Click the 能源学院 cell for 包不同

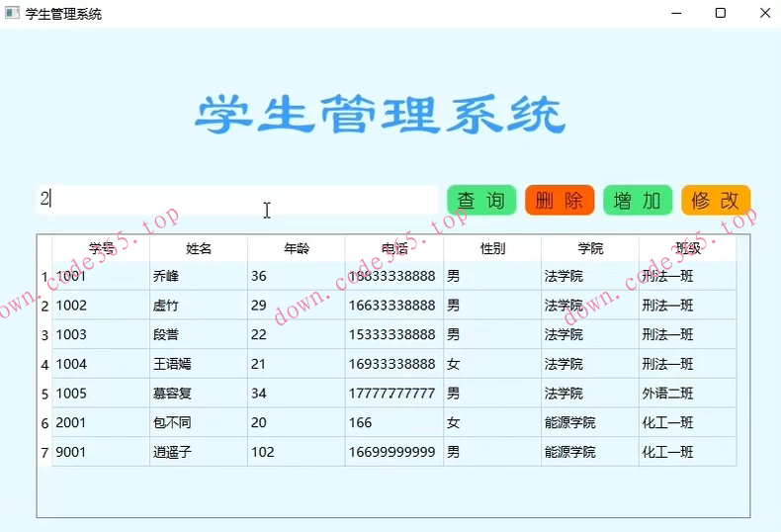click(x=590, y=423)
